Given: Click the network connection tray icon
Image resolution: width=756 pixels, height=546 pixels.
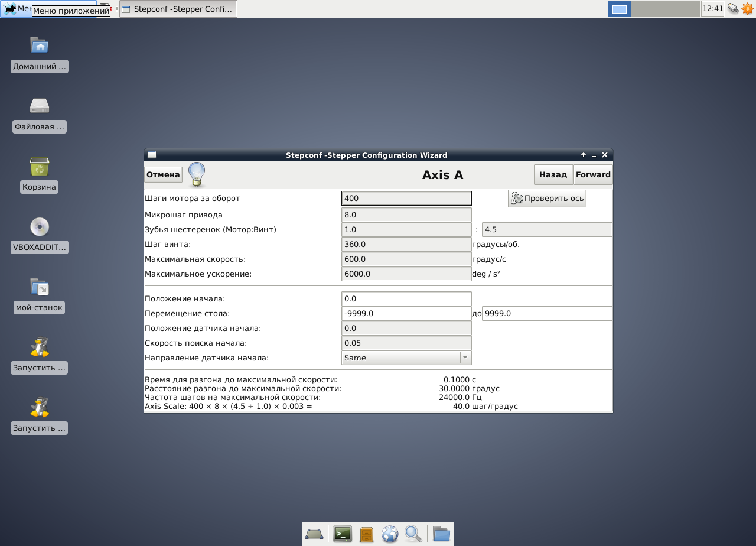Looking at the screenshot, I should (733, 8).
